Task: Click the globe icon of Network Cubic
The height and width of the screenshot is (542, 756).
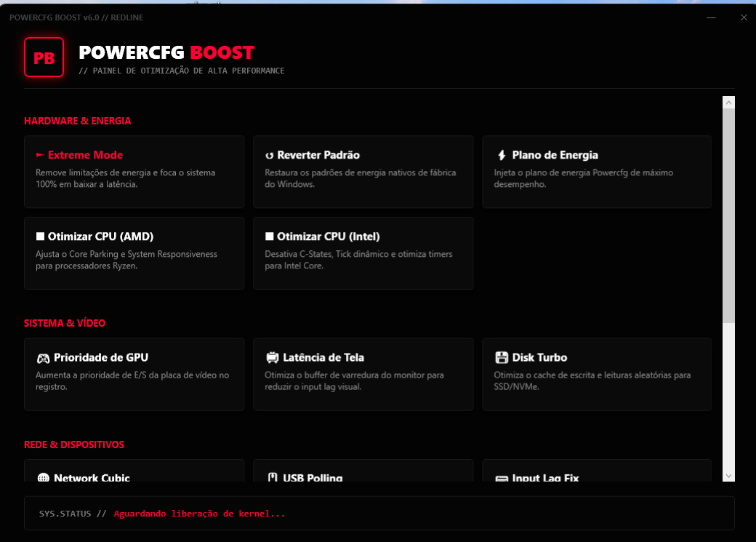Action: [x=44, y=477]
